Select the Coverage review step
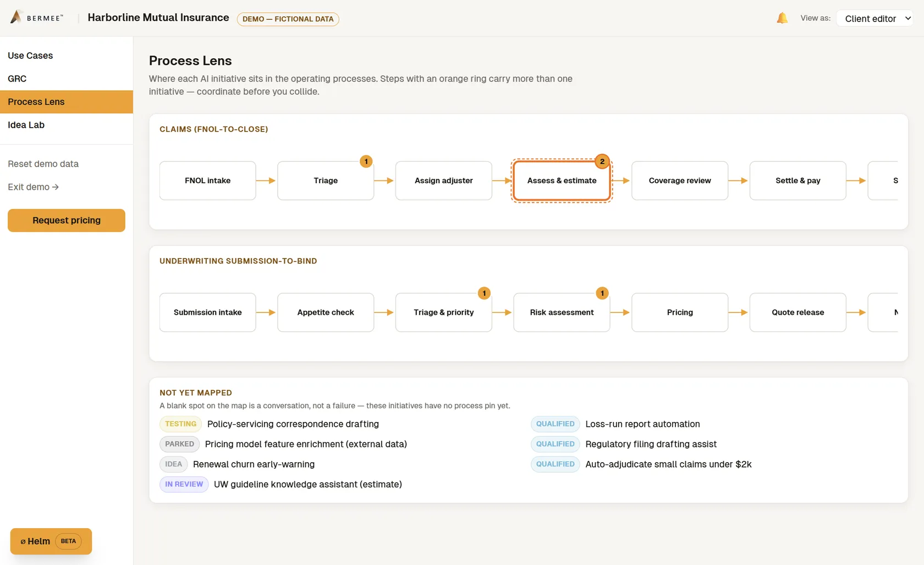 click(680, 180)
